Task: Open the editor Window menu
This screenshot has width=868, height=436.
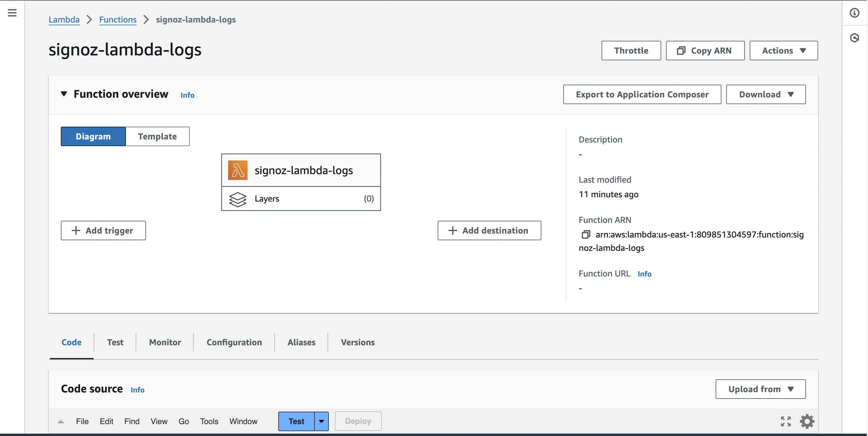Action: pyautogui.click(x=243, y=421)
